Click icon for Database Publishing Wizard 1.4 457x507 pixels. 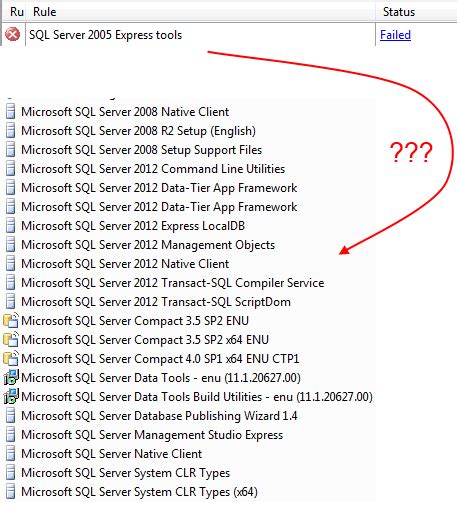point(11,416)
